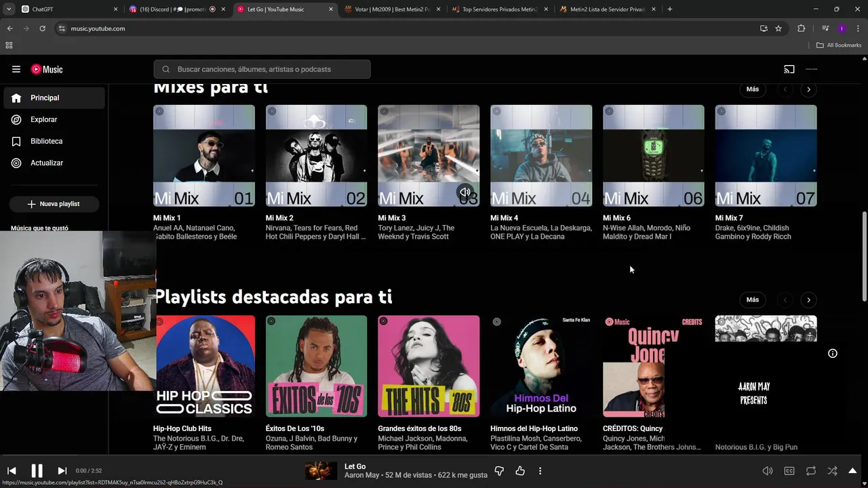
Task: Click Aaron May artist text in player
Action: pyautogui.click(x=362, y=475)
